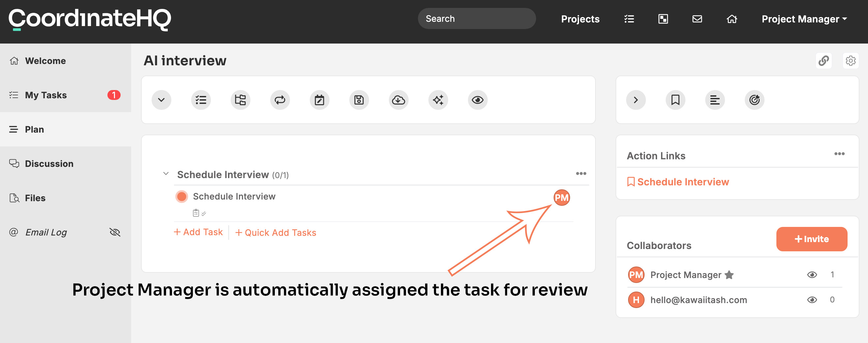The height and width of the screenshot is (343, 868).
Task: Select Plan in the sidebar
Action: coord(65,130)
